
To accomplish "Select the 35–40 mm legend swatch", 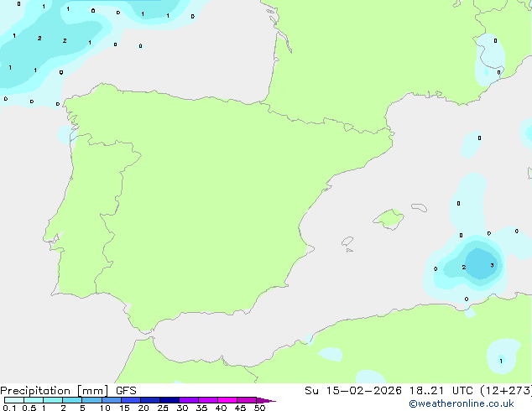I will click(207, 400).
